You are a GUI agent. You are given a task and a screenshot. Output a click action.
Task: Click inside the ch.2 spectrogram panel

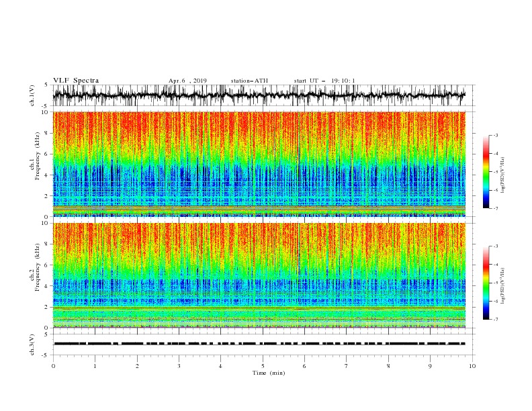pyautogui.click(x=259, y=275)
